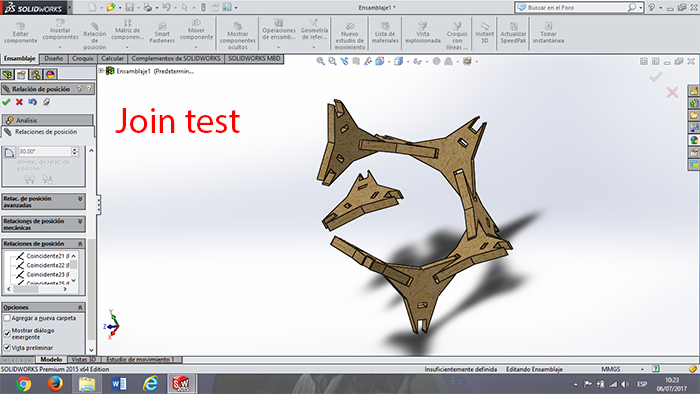Click Matriz de componentes tool

pyautogui.click(x=127, y=29)
